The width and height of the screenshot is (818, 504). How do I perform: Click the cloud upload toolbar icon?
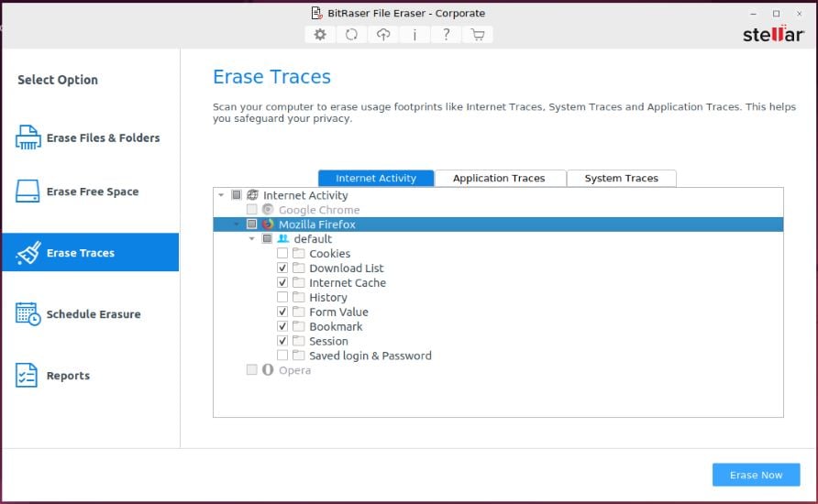pos(383,35)
